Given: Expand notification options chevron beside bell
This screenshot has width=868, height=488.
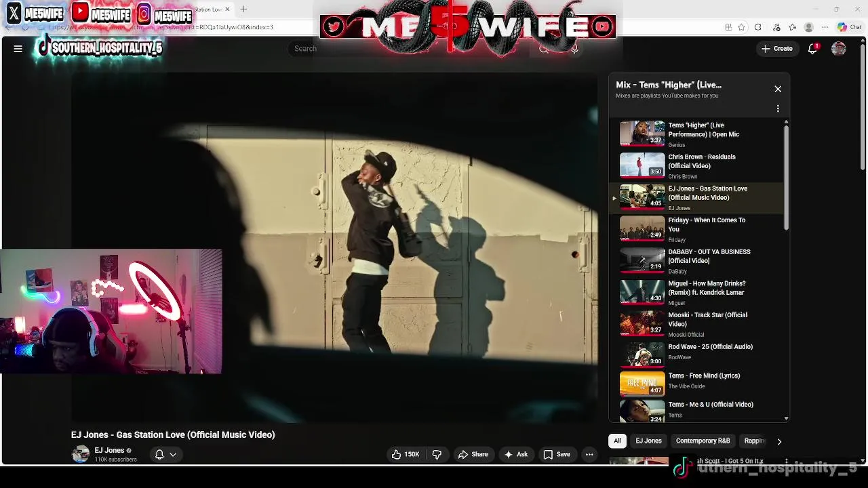Looking at the screenshot, I should pyautogui.click(x=173, y=455).
